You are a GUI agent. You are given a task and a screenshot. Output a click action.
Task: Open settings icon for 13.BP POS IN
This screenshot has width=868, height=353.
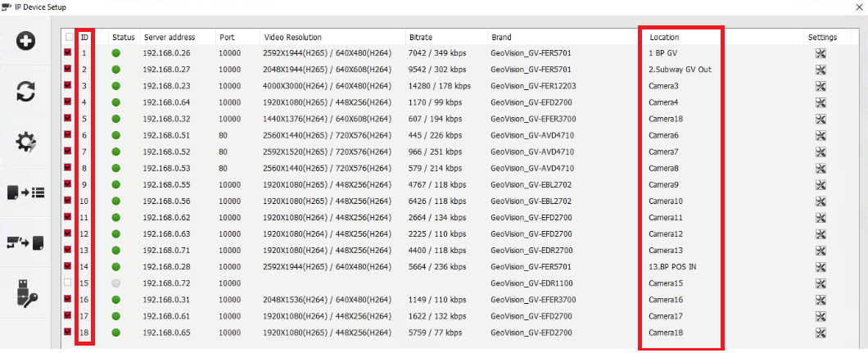[x=821, y=267]
